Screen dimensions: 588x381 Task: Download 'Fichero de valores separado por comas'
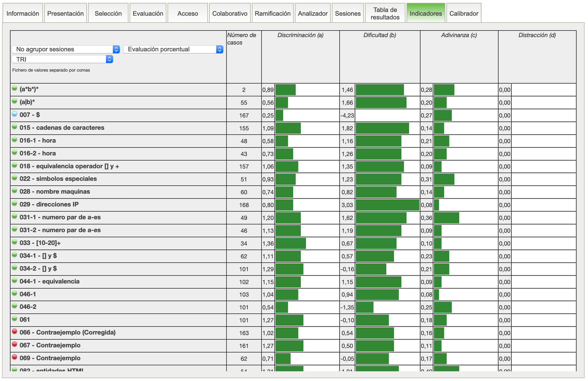51,70
